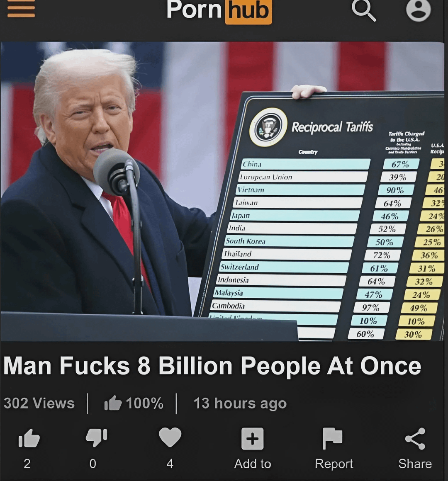
Task: Click the "13 hours ago" timestamp
Action: pos(240,403)
